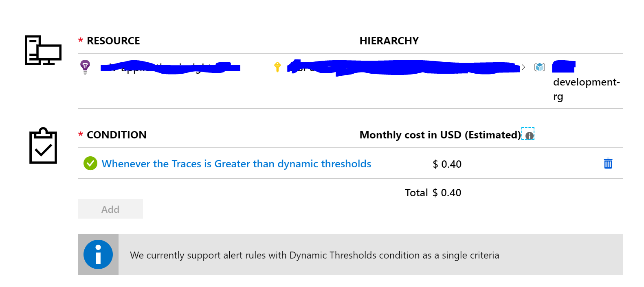This screenshot has width=644, height=287.
Task: Open the Traces dynamic thresholds condition link
Action: [236, 164]
